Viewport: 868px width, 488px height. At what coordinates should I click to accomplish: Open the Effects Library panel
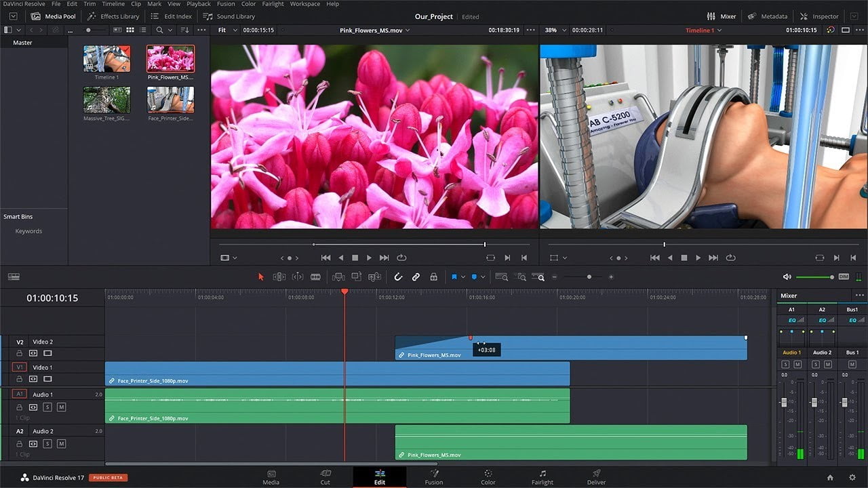[113, 16]
